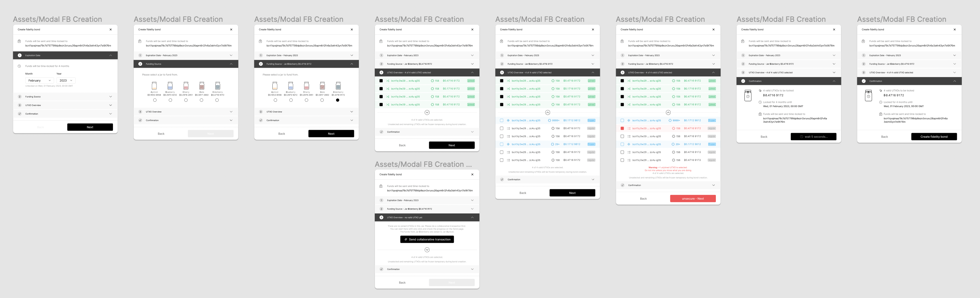Open the February month dropdown
This screenshot has width=980, height=298.
coord(40,81)
